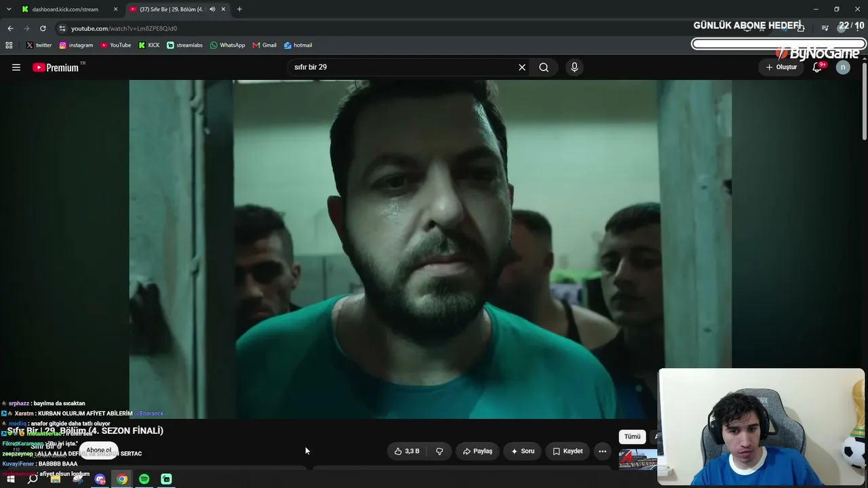Run the search with the magnifier button

[544, 67]
